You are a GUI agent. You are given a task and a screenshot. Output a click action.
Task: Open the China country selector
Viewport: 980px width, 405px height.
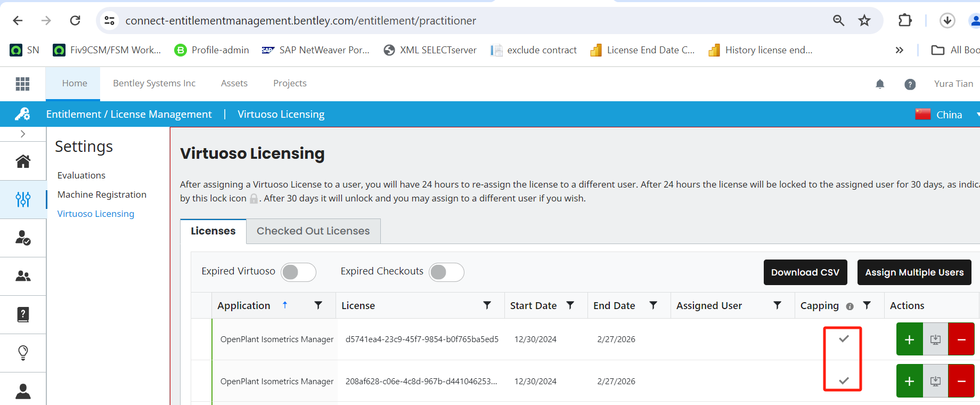[948, 114]
